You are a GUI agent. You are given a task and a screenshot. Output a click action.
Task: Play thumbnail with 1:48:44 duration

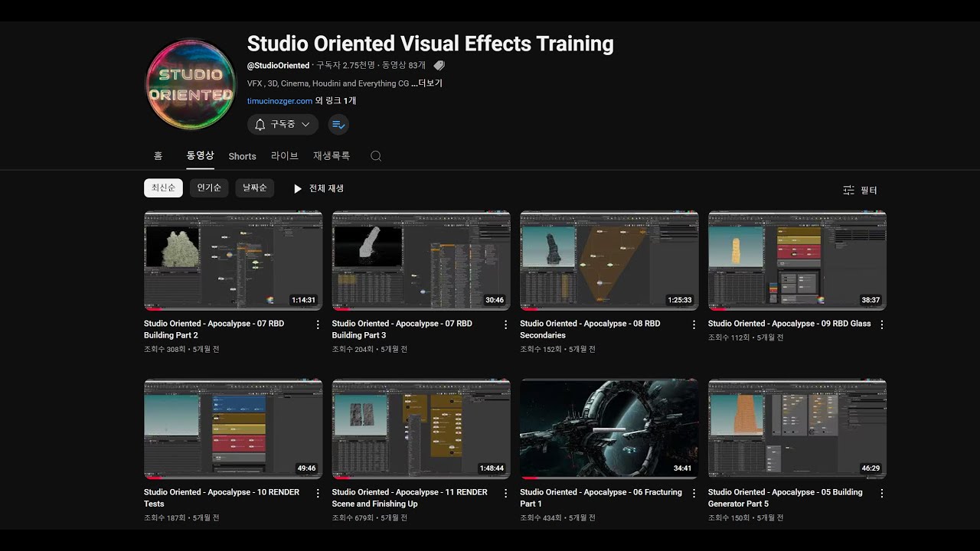421,429
